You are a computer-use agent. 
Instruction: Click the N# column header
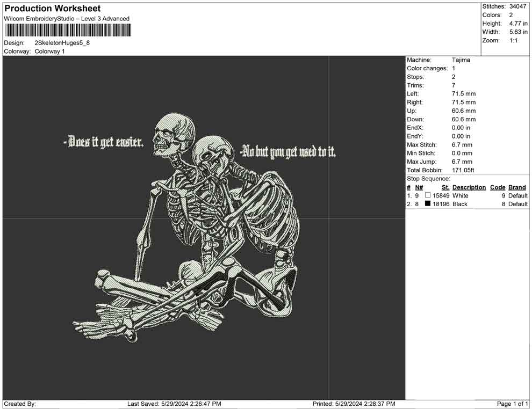419,187
